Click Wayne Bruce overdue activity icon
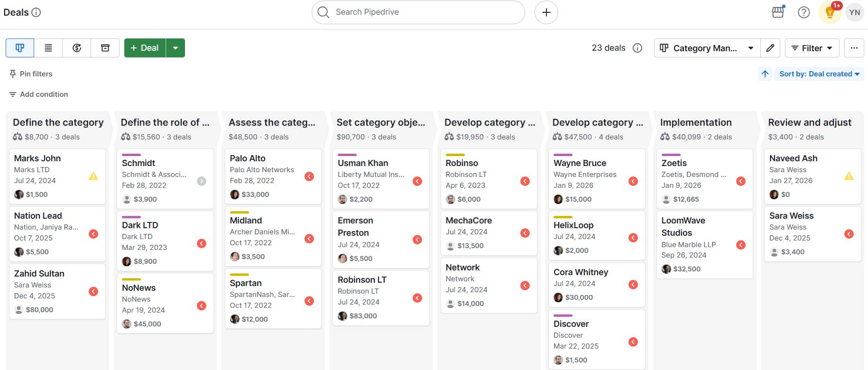Screen dimensions: 868x370 tap(633, 181)
